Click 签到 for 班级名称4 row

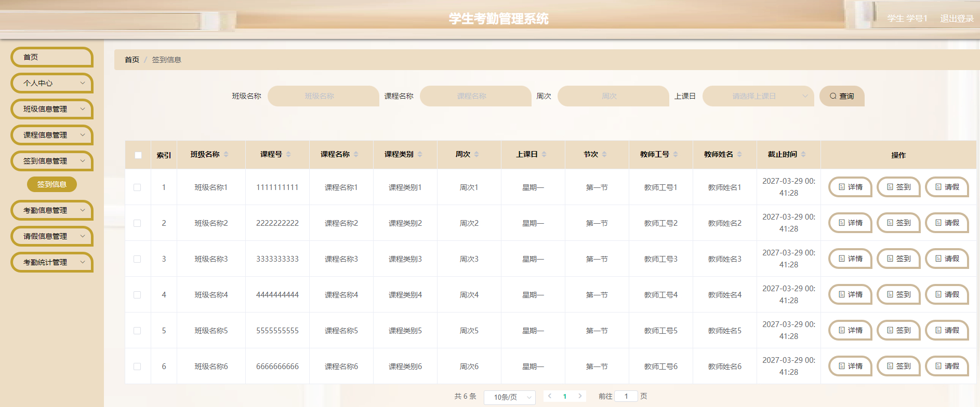pos(898,294)
